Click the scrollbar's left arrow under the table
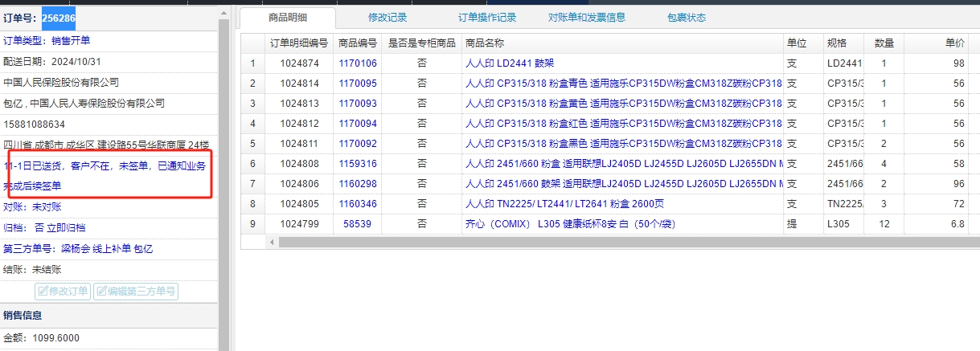The image size is (980, 351). coord(271,242)
